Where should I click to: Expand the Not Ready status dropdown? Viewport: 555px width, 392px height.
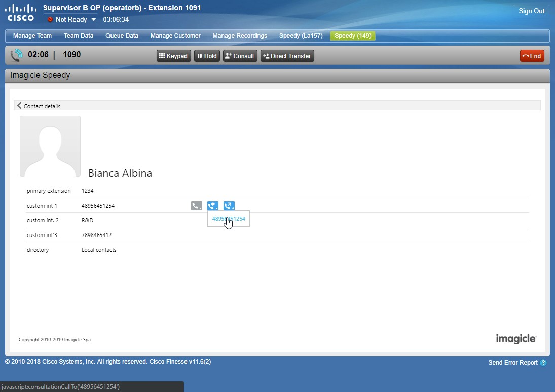(93, 20)
